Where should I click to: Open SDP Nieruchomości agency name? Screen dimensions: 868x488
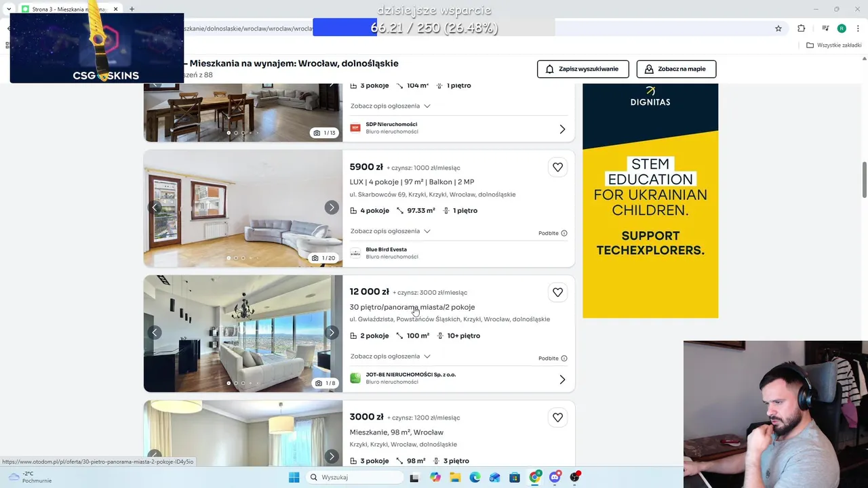pos(391,124)
